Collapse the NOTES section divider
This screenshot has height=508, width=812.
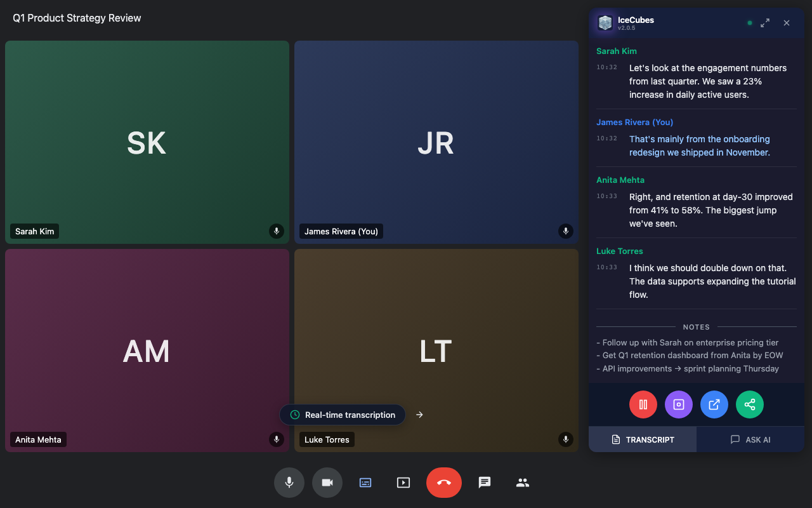tap(696, 326)
